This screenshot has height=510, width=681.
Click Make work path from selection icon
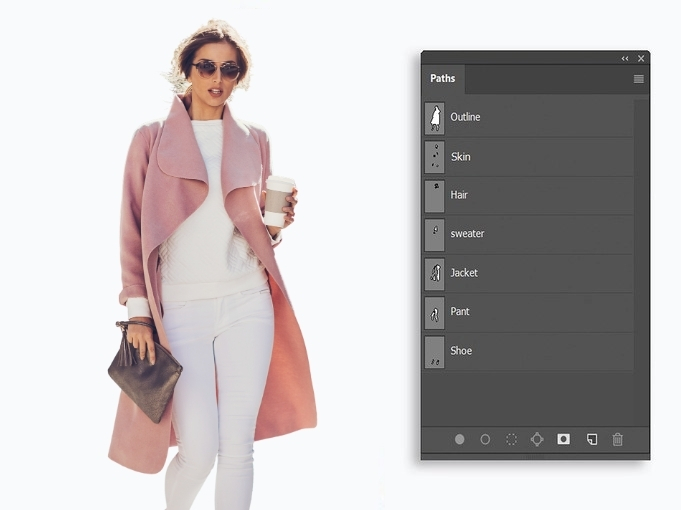point(537,439)
